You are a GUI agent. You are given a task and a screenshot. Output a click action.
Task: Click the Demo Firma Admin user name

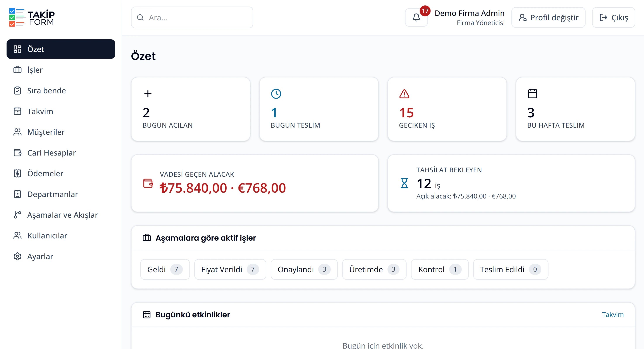tap(470, 13)
